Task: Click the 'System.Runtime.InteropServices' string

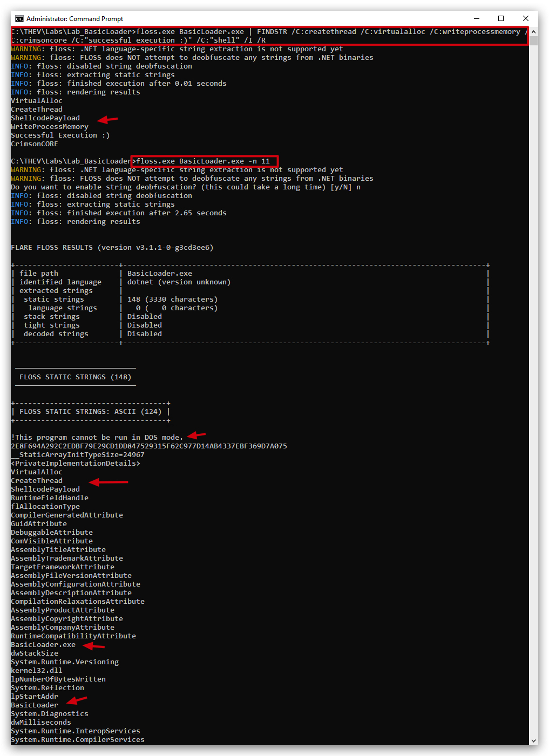Action: click(76, 731)
